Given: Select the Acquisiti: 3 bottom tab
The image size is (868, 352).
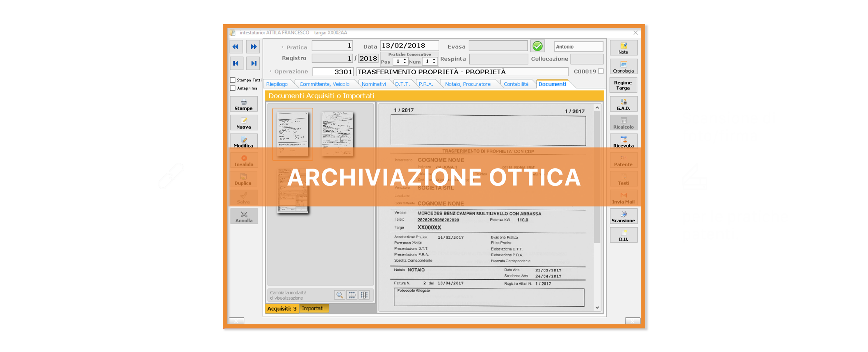Looking at the screenshot, I should (282, 309).
